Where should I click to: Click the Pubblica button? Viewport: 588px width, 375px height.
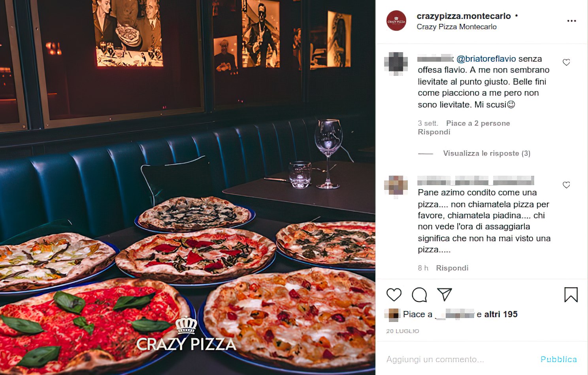point(558,359)
